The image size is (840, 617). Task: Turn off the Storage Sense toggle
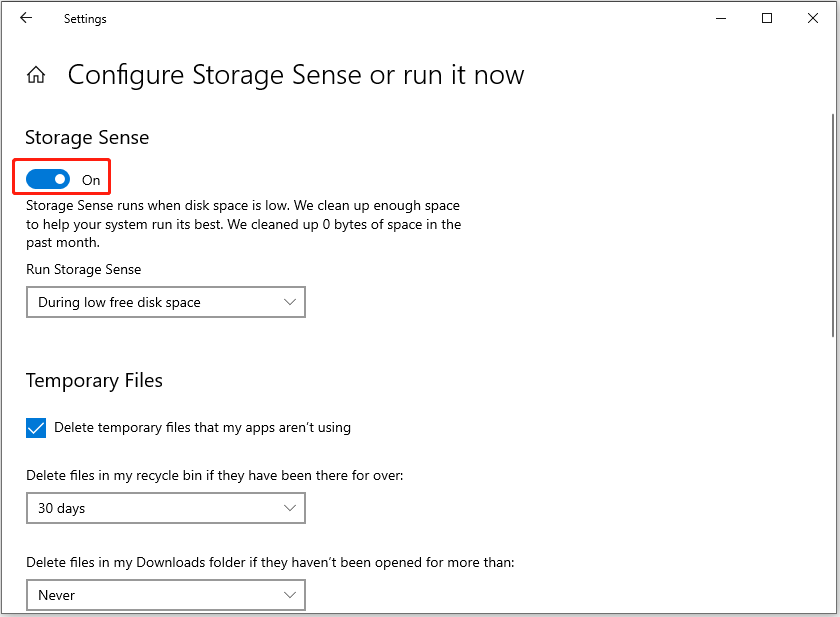pyautogui.click(x=48, y=179)
